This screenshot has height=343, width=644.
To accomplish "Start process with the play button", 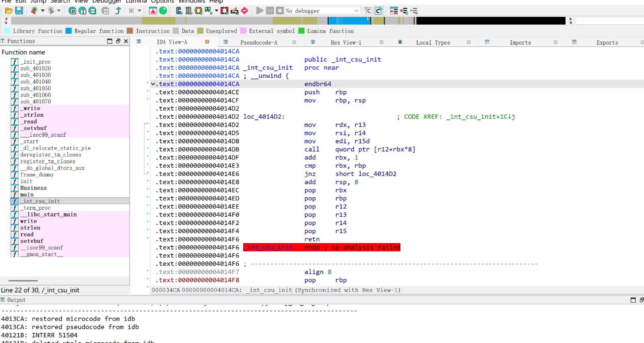I will (x=259, y=11).
